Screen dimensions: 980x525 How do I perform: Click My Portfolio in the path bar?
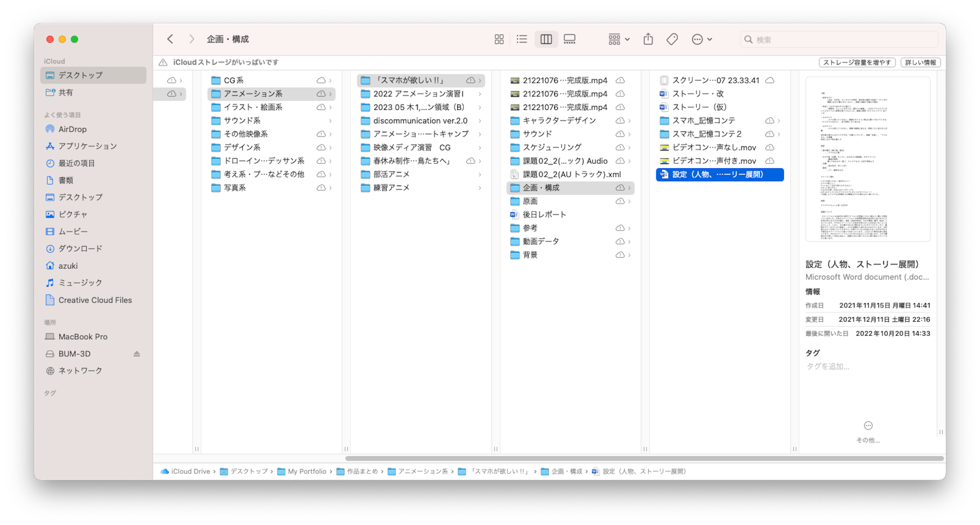click(307, 472)
